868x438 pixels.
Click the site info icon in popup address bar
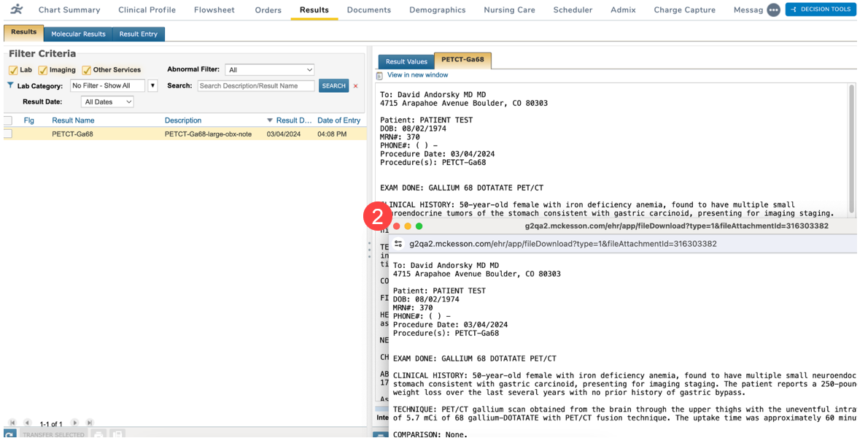(x=398, y=244)
